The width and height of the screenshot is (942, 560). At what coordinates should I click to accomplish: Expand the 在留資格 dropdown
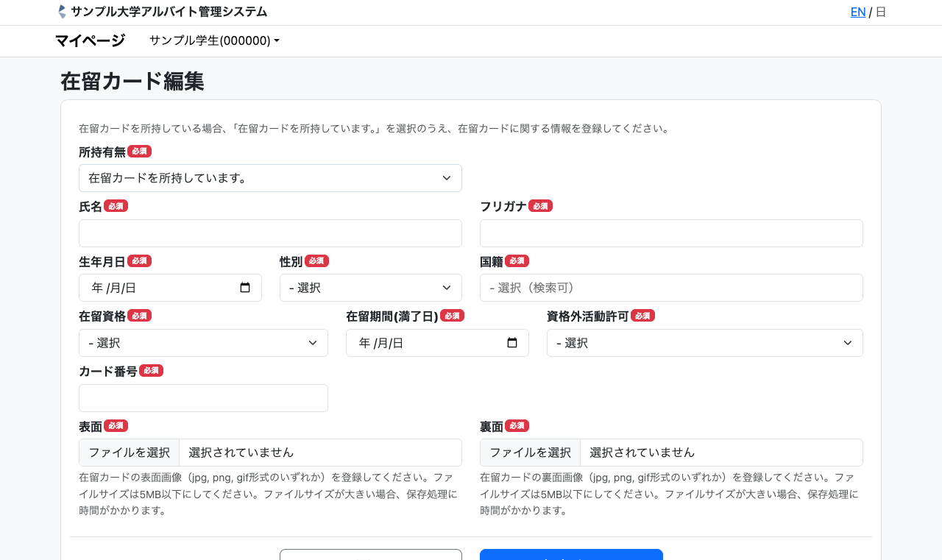click(203, 343)
